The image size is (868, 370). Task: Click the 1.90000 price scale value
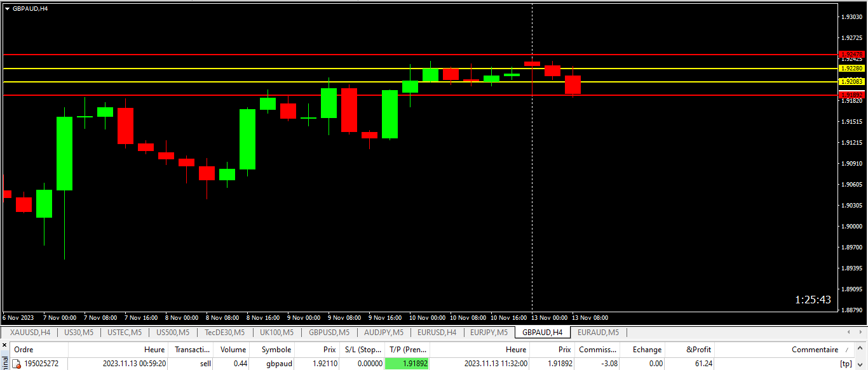point(851,226)
